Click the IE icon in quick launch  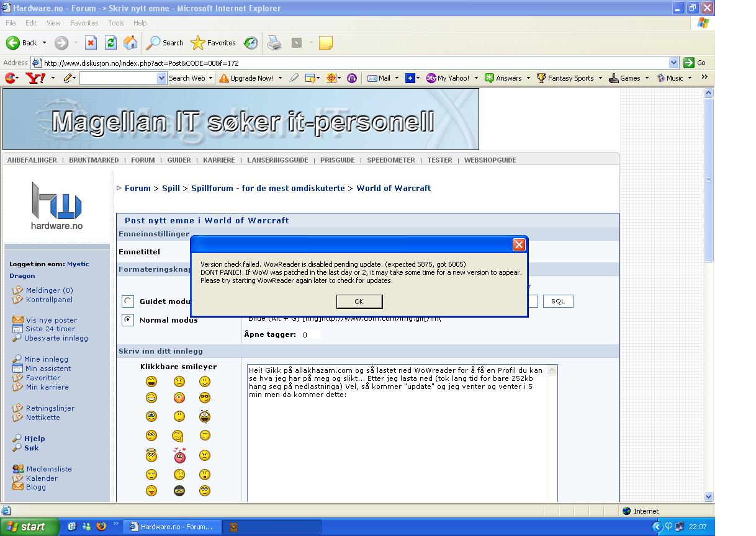point(72,526)
